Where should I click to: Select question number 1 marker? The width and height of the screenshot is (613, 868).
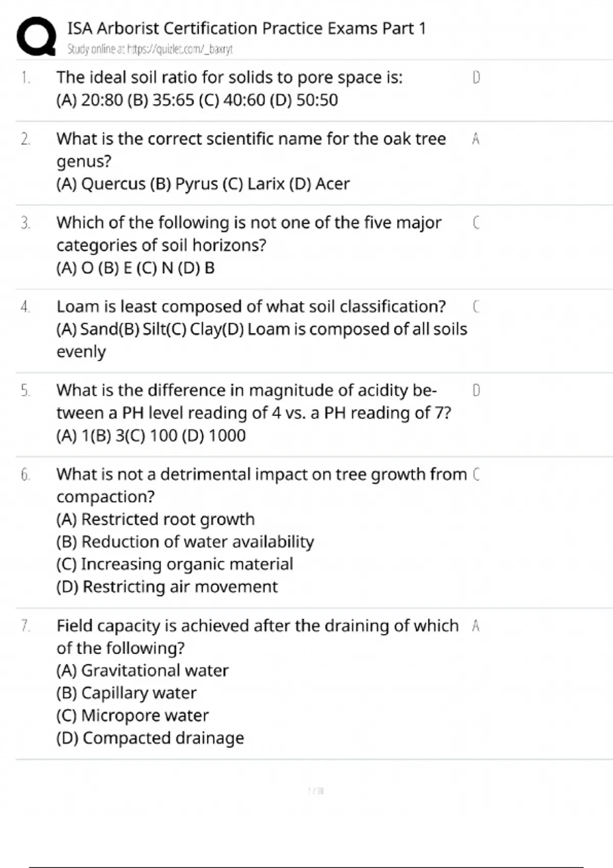[x=26, y=78]
